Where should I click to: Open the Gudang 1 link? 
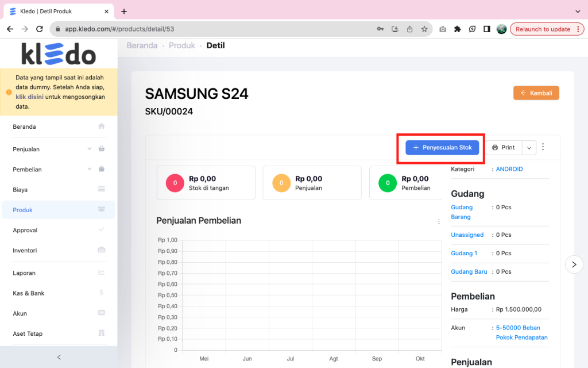[464, 253]
